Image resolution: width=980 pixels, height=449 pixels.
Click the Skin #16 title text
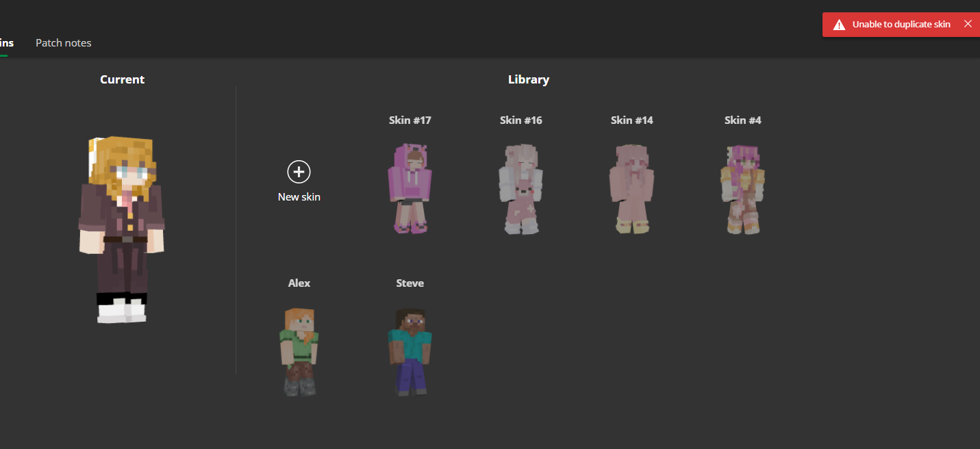pos(521,120)
